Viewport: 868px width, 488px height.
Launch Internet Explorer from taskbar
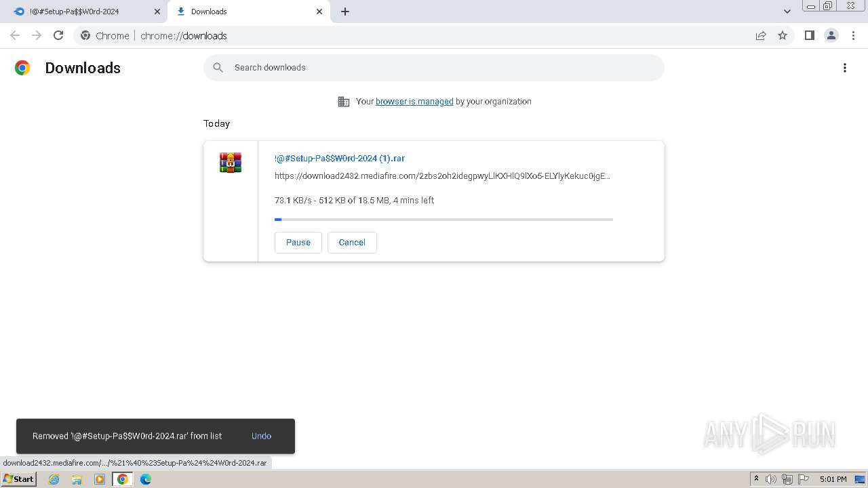click(54, 479)
